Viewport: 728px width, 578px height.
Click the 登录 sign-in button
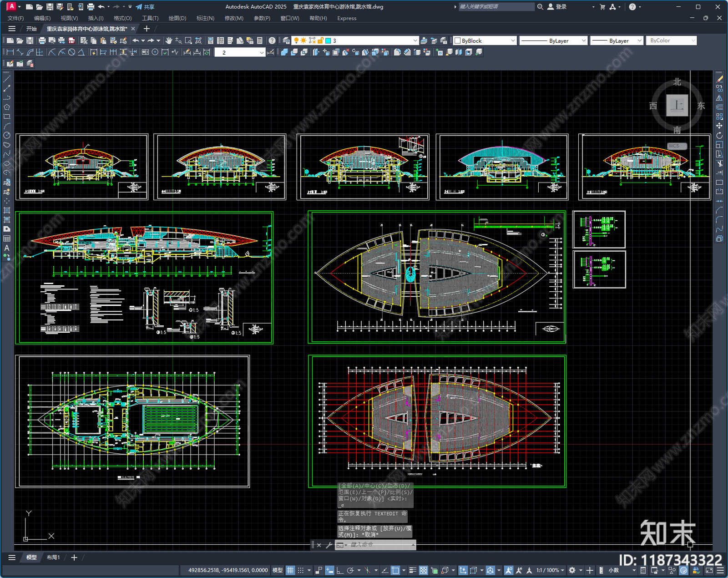tap(557, 7)
